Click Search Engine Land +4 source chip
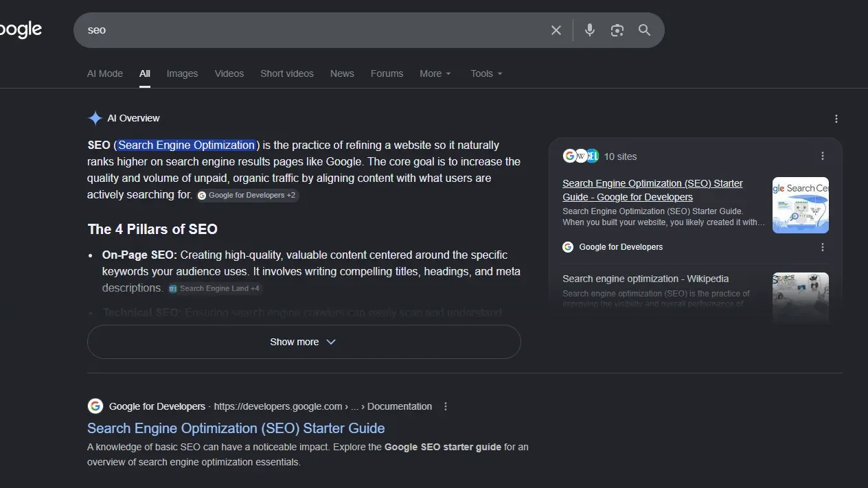Viewport: 868px width, 488px height. coord(215,288)
